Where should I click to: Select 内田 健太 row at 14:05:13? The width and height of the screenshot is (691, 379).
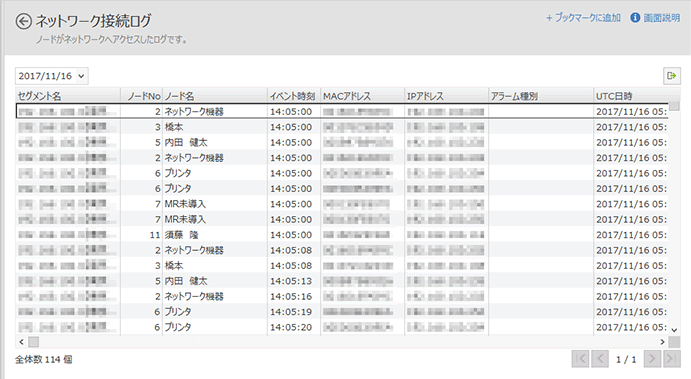(x=342, y=281)
